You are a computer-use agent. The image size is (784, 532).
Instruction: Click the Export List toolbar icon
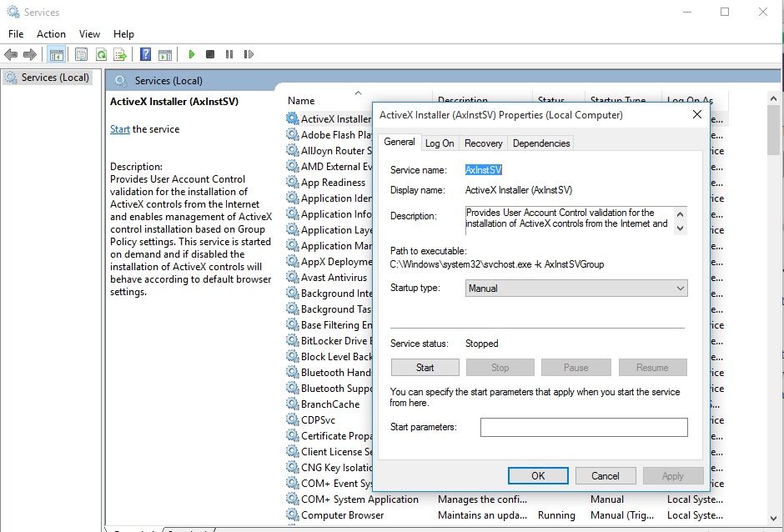[120, 54]
